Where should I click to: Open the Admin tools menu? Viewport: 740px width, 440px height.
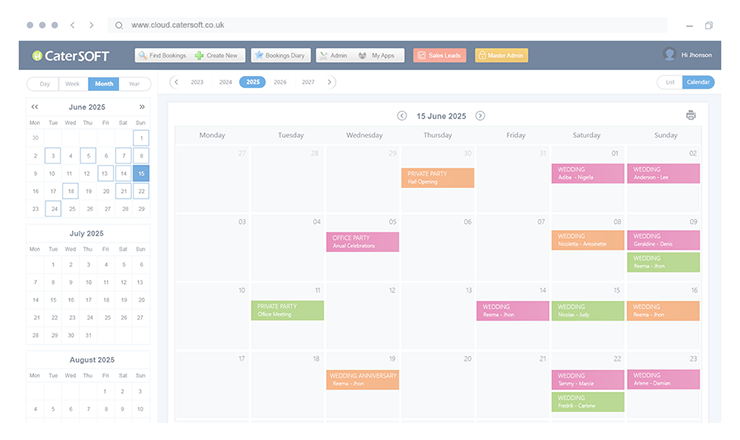[333, 56]
